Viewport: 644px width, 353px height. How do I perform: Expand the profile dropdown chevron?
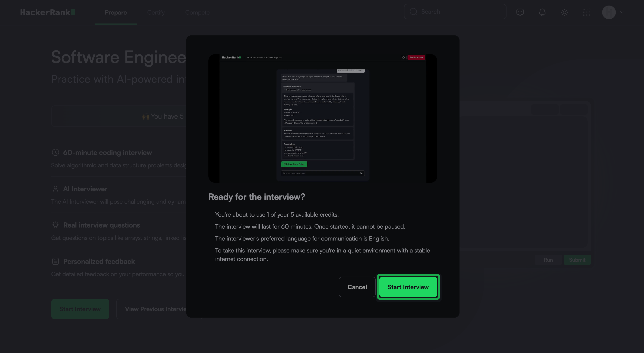tap(622, 12)
